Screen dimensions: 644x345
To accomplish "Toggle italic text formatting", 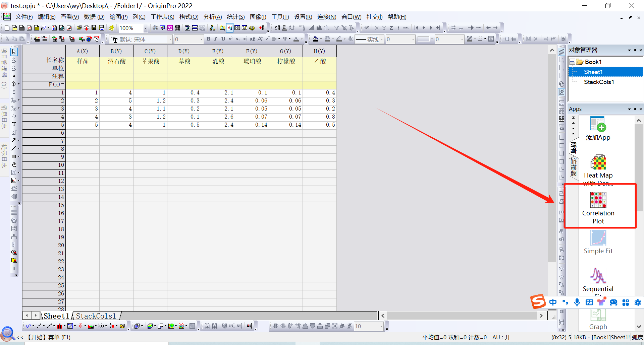I will tap(216, 39).
